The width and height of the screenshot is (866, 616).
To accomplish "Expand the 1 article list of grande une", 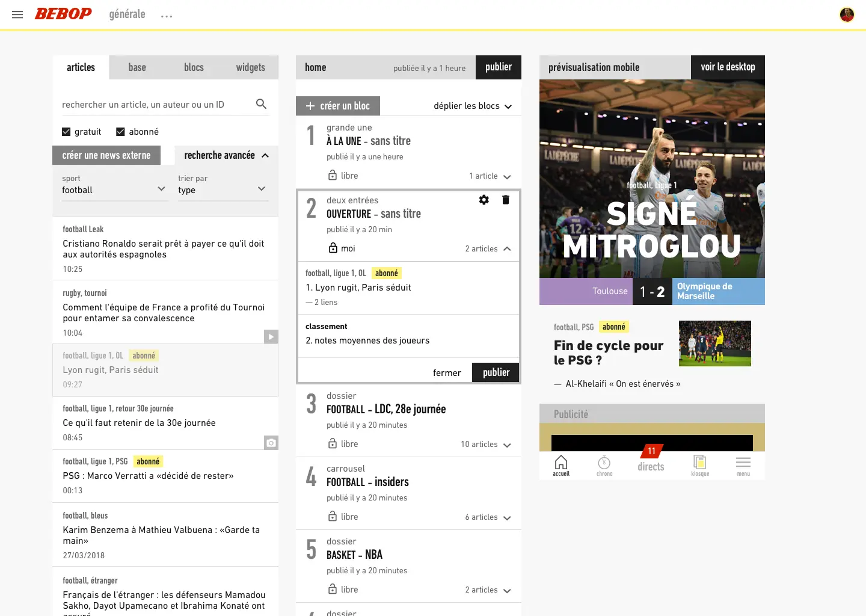I will coord(490,176).
